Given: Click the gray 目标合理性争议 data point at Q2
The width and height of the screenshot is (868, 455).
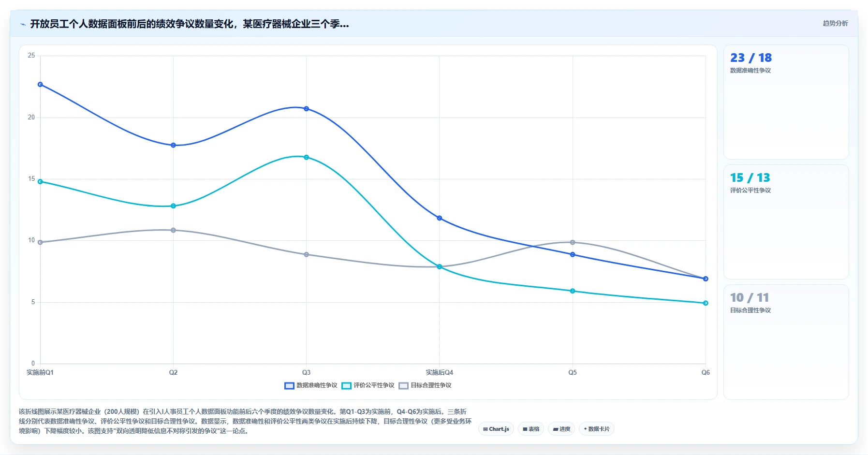Looking at the screenshot, I should [173, 230].
